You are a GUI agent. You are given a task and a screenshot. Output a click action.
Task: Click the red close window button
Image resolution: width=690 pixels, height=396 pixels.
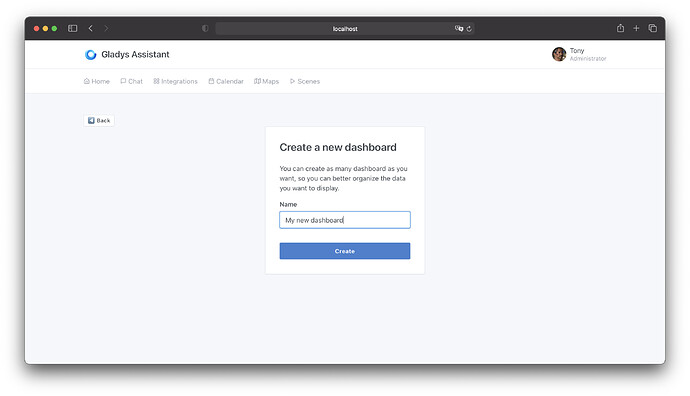(x=37, y=29)
